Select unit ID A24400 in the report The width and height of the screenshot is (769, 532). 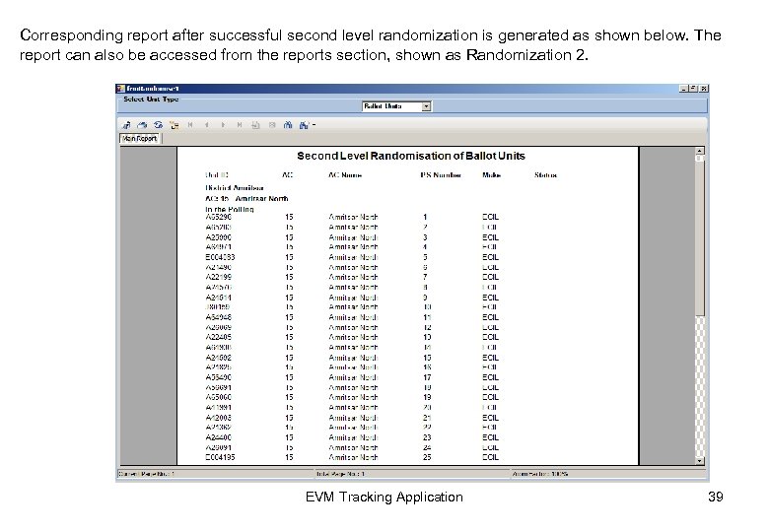(218, 437)
